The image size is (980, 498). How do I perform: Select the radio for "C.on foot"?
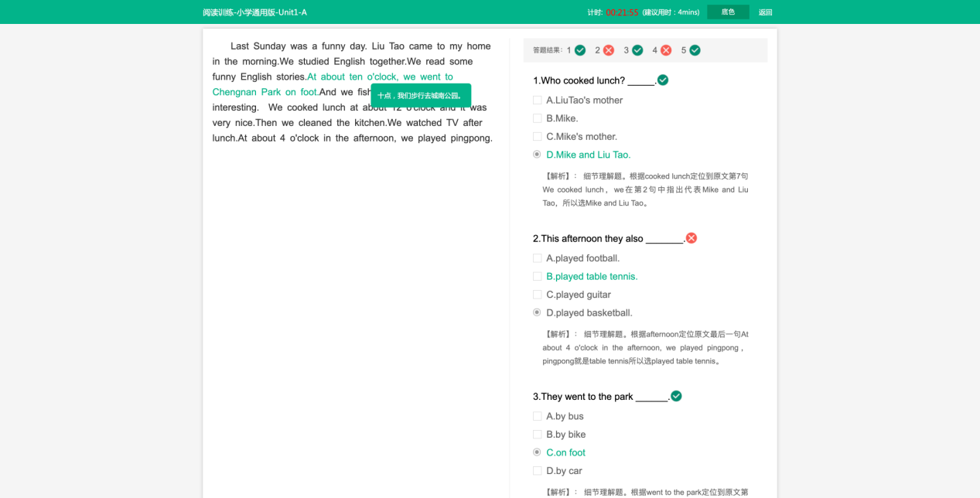(537, 452)
